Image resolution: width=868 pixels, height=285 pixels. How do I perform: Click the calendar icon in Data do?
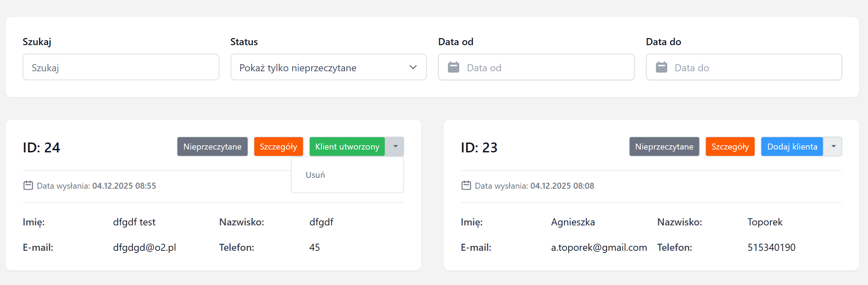[661, 67]
